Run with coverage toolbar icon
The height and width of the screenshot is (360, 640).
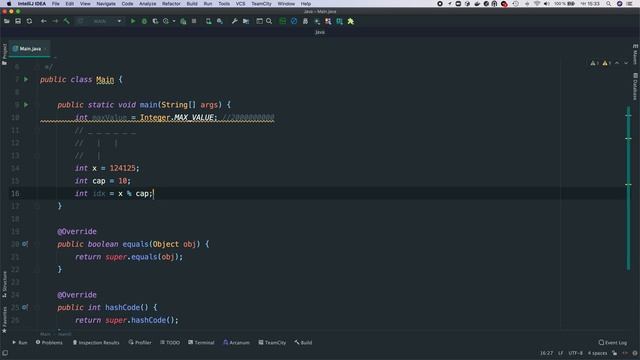coord(155,21)
